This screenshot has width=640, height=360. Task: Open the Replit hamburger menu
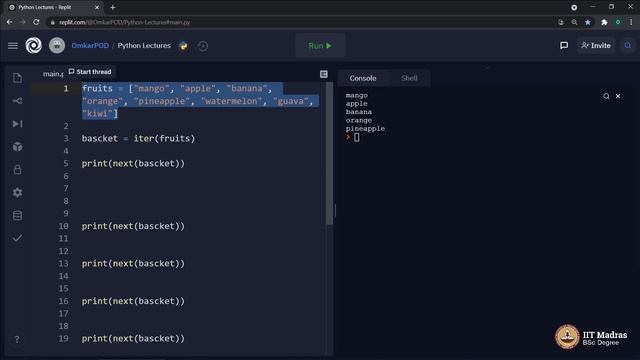click(x=13, y=46)
